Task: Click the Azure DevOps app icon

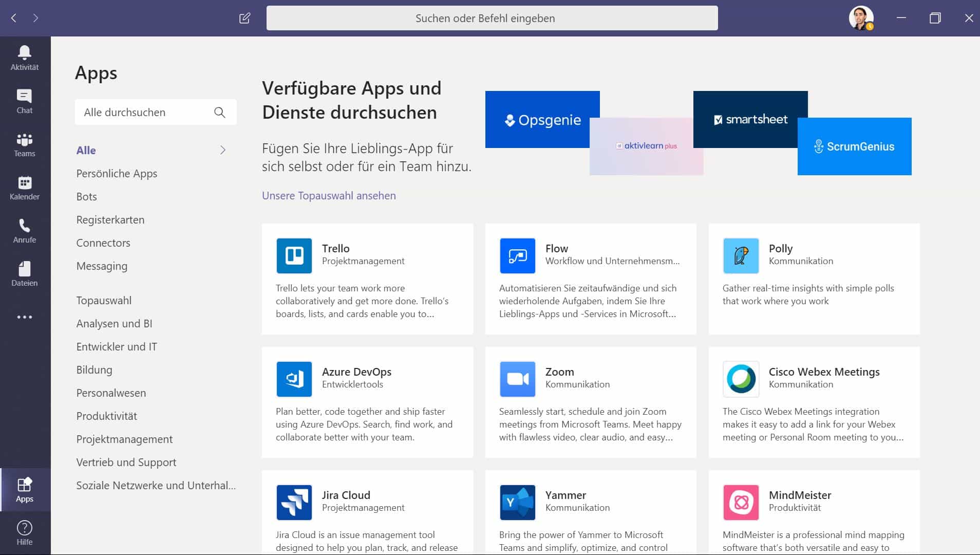Action: coord(294,379)
